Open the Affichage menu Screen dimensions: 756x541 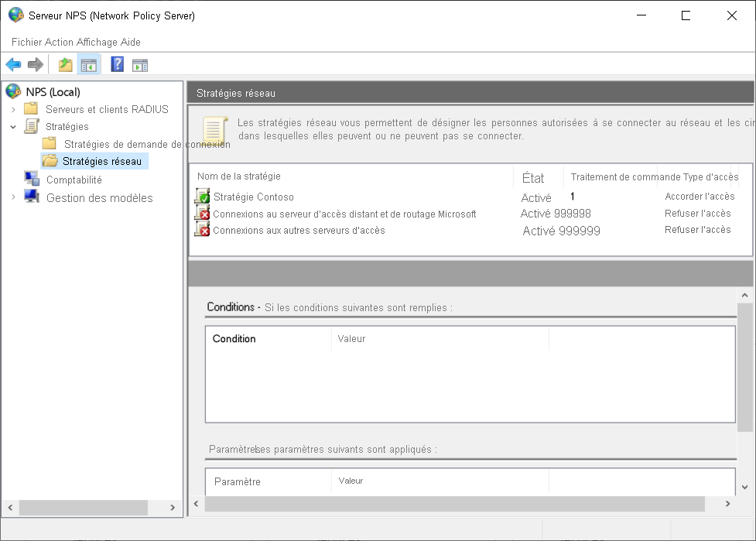97,42
